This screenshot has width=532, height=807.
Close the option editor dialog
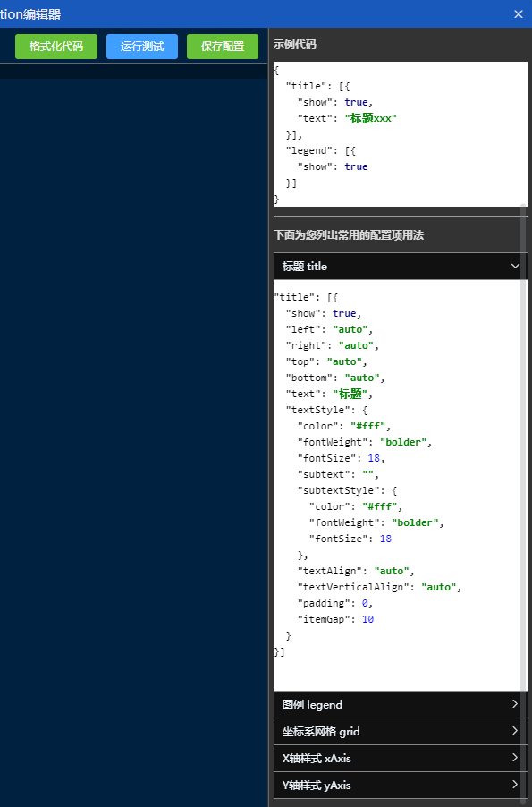[518, 14]
